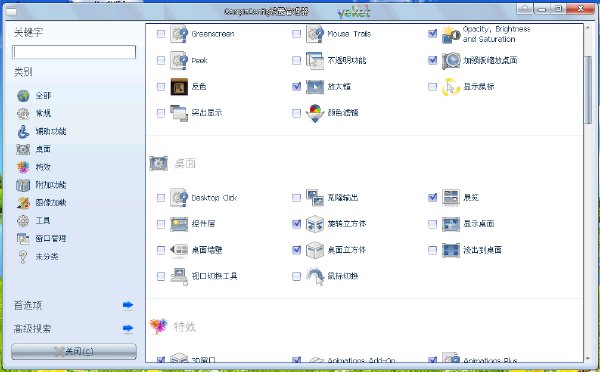Untick the 展览 expo checkbox

coord(432,197)
